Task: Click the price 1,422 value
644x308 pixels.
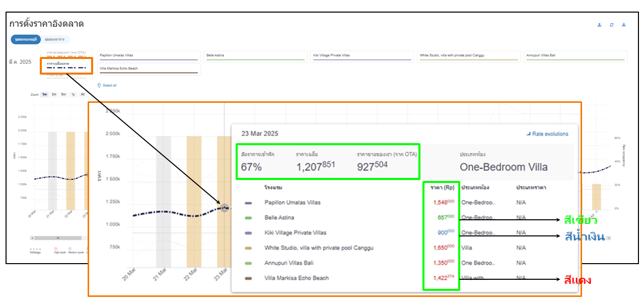Action: tap(444, 278)
